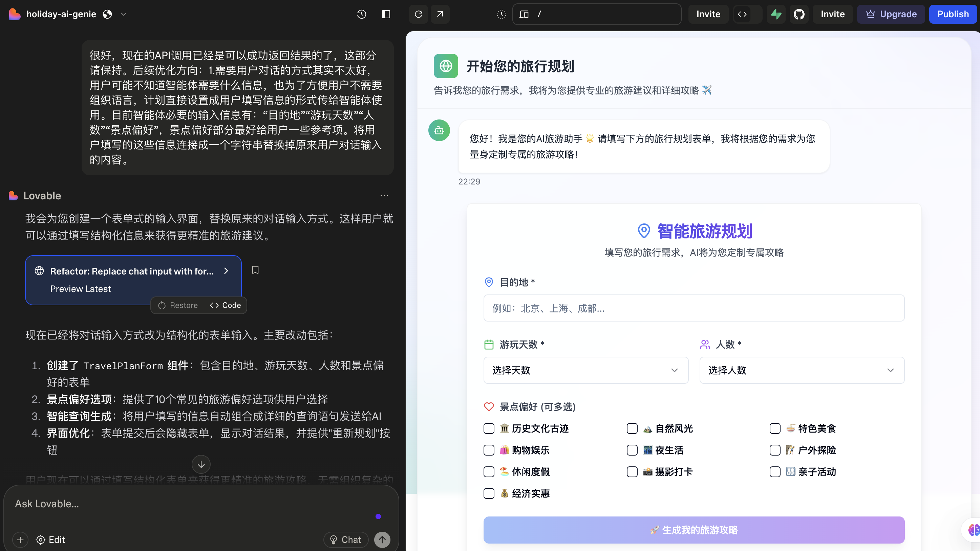The image size is (980, 551).
Task: Open preview in new tab arrow icon
Action: tap(440, 14)
